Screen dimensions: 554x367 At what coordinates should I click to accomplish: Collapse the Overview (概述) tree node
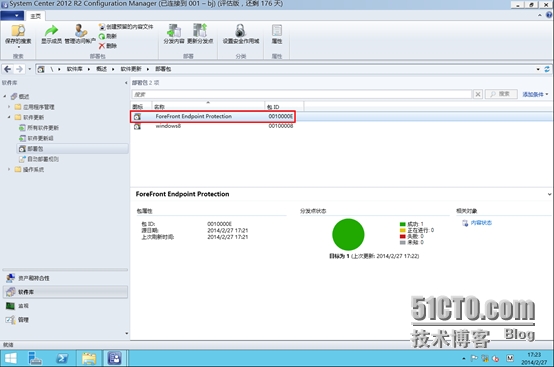5,96
